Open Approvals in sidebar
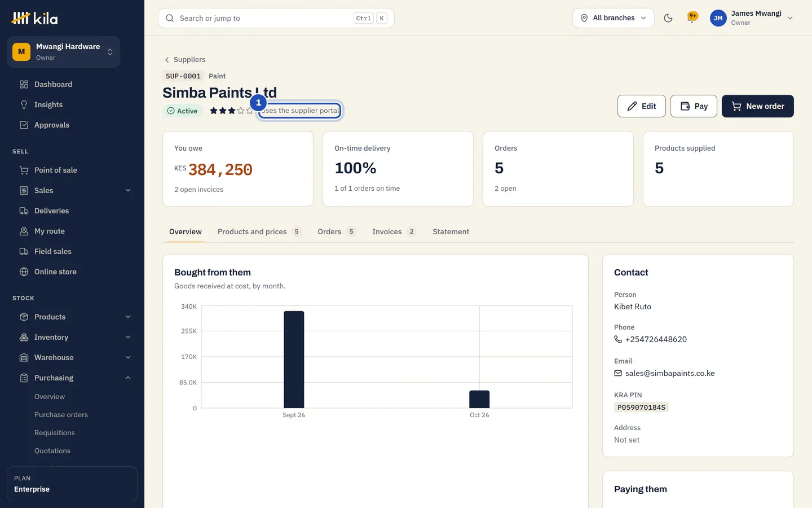The width and height of the screenshot is (812, 508). [72, 125]
